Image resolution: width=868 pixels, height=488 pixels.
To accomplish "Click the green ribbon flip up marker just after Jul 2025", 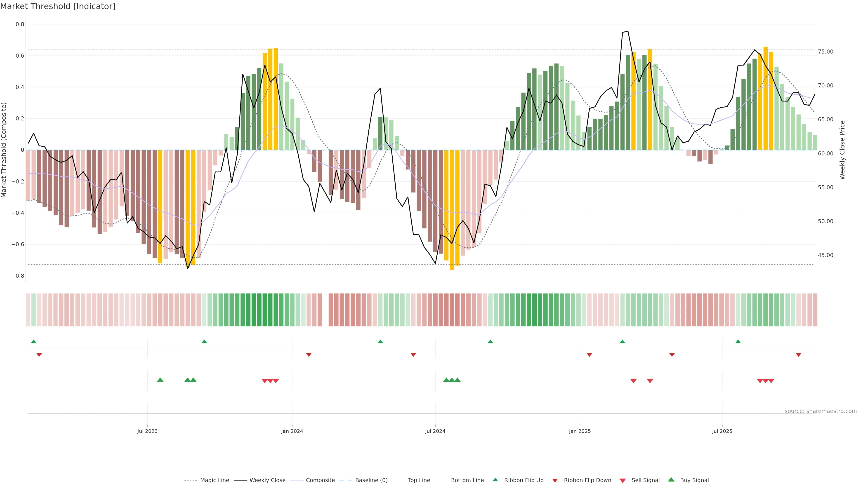I will pyautogui.click(x=738, y=342).
